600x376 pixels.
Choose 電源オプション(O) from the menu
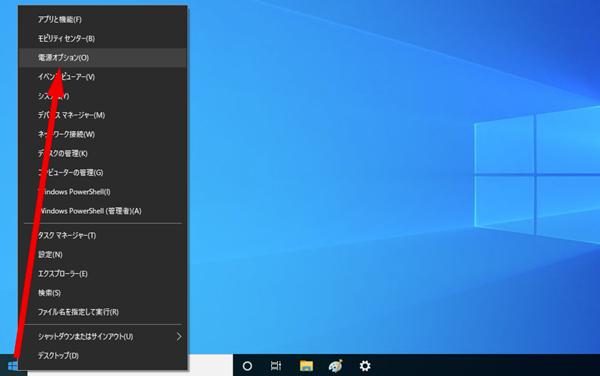tap(103, 58)
